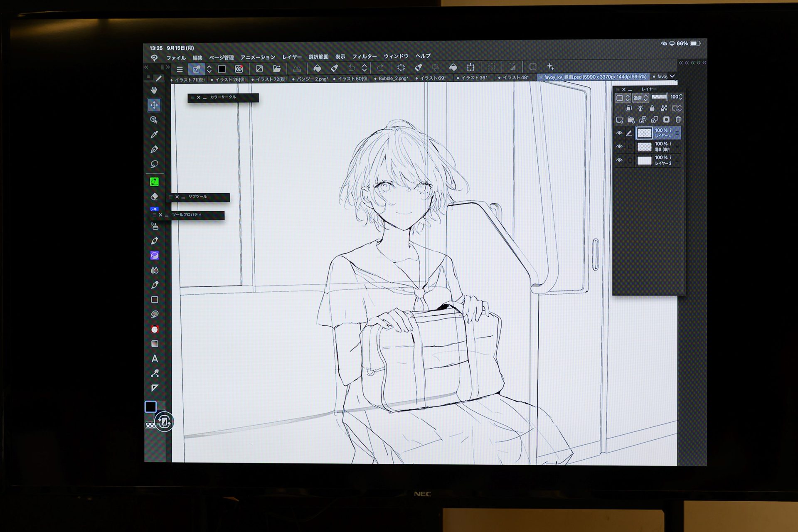Select the Lasso selection tool
The height and width of the screenshot is (532, 798).
pos(154,164)
